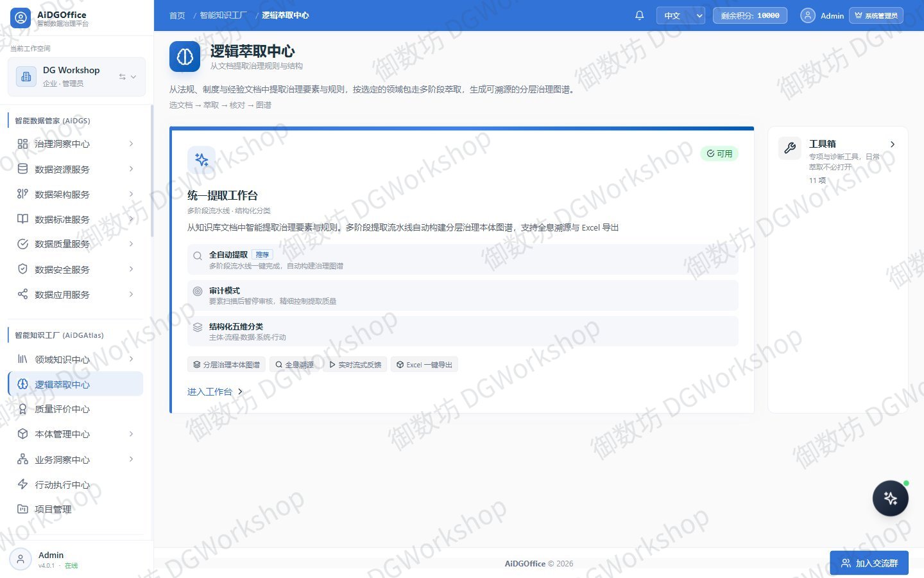The image size is (924, 578).
Task: Click the 分层治理本体图谱 tag
Action: pos(227,365)
